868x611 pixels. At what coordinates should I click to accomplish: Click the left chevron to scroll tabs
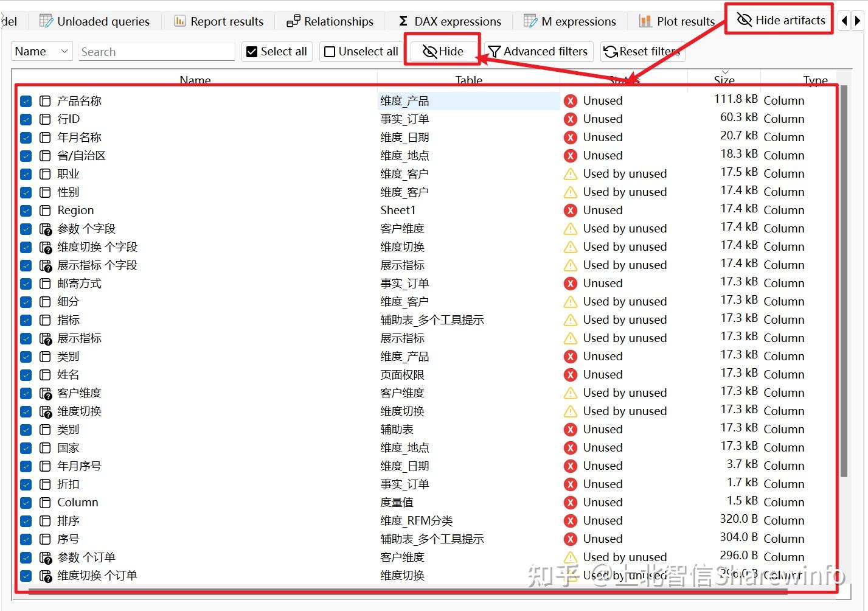pyautogui.click(x=844, y=20)
